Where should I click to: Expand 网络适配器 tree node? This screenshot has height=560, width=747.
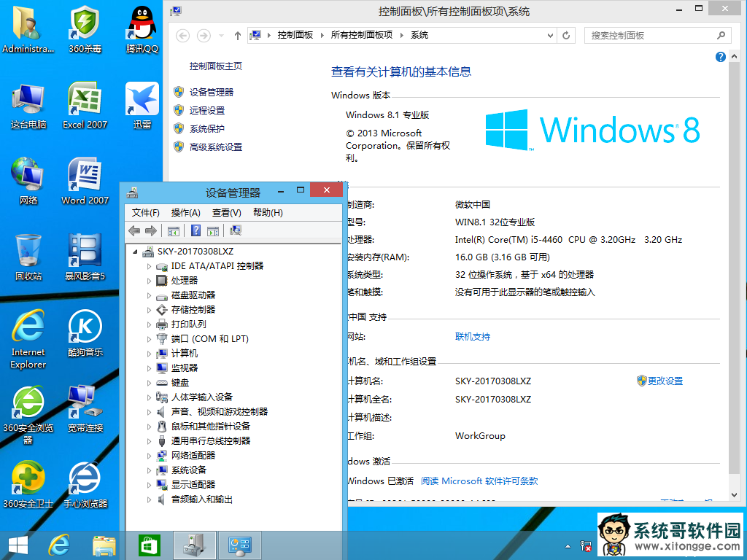pyautogui.click(x=149, y=456)
